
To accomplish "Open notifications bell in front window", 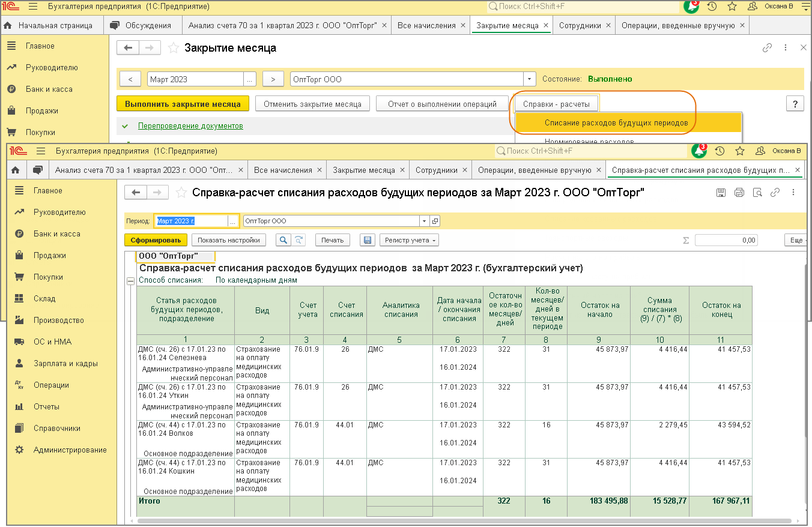I will (699, 151).
